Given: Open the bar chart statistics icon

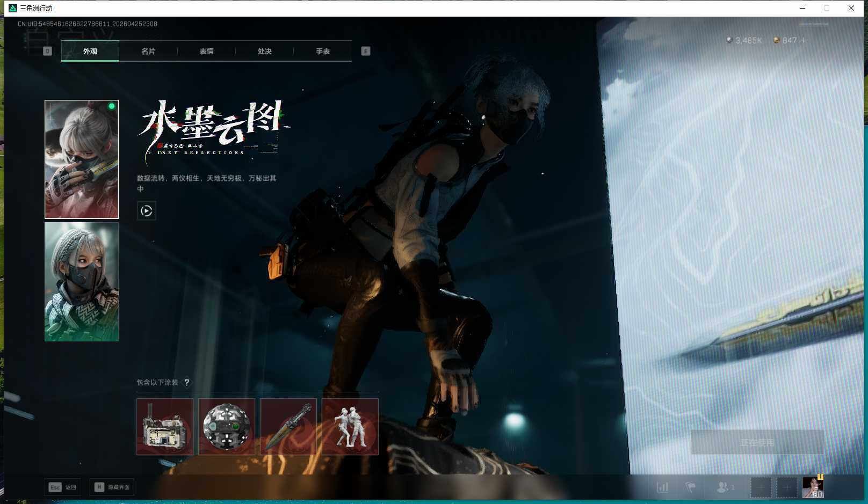Looking at the screenshot, I should click(663, 487).
